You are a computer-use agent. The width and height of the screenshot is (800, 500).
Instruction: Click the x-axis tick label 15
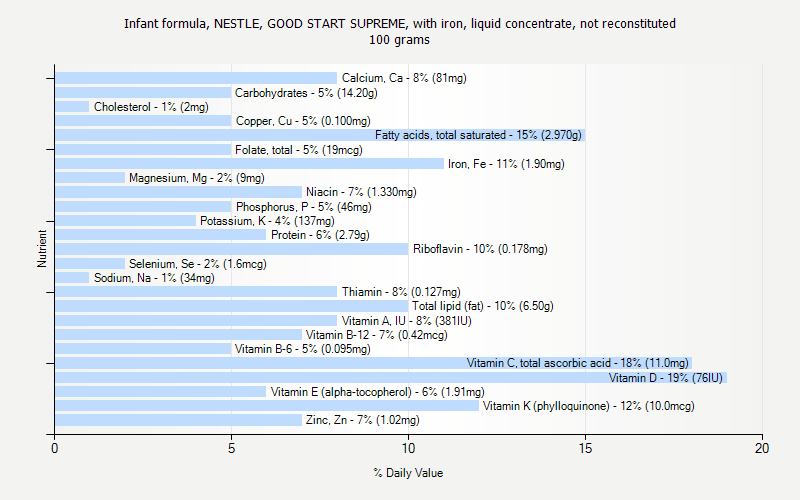[x=585, y=448]
